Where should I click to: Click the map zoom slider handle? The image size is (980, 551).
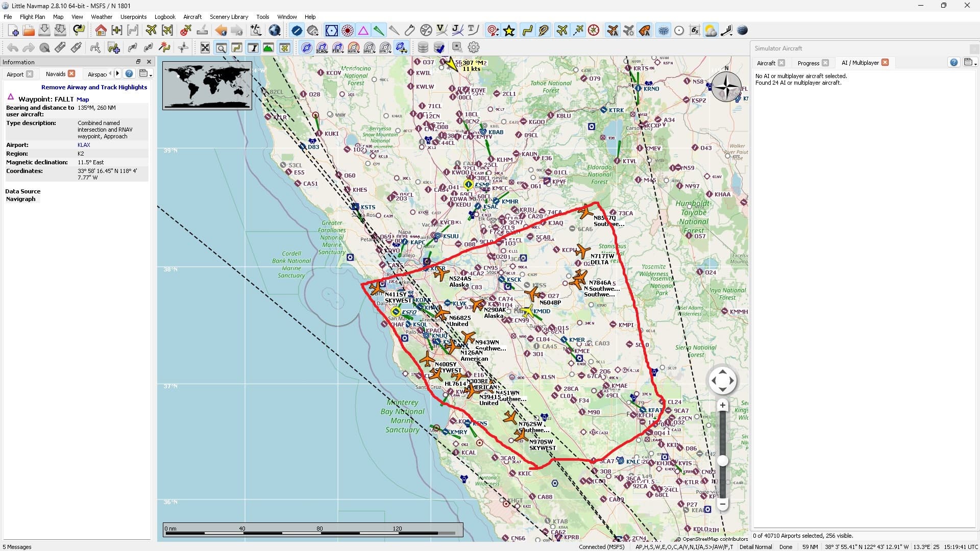click(722, 461)
